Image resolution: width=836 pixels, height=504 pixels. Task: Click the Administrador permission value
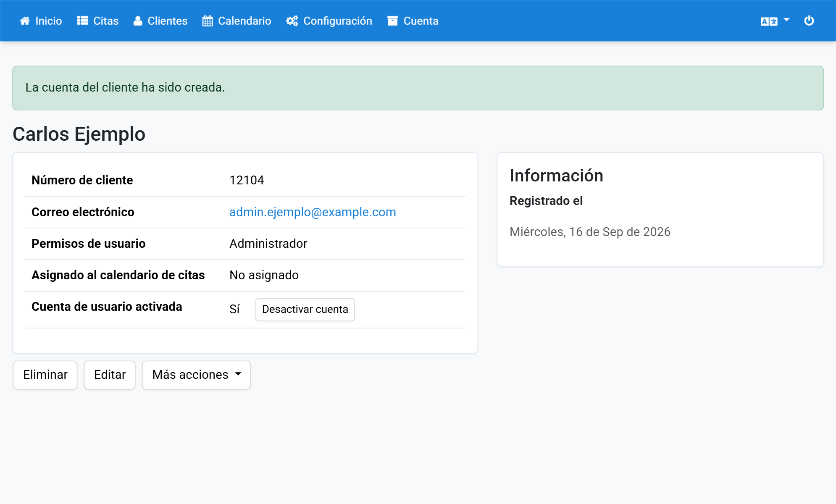click(268, 244)
